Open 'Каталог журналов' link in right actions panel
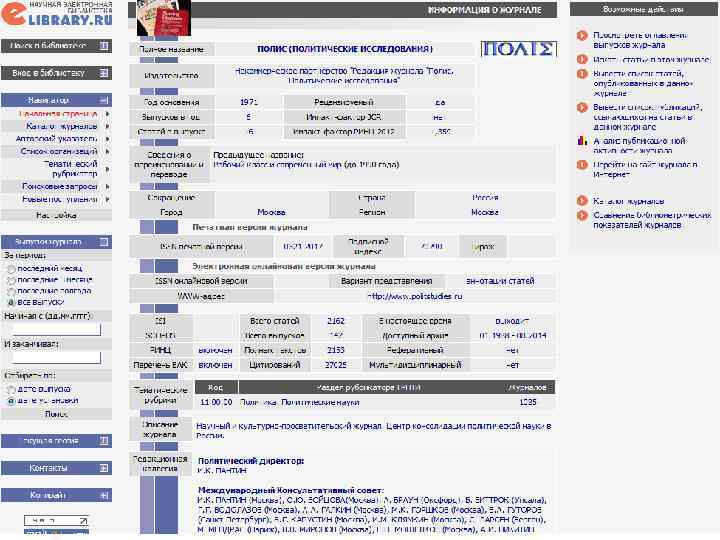720x540 pixels. (x=628, y=201)
